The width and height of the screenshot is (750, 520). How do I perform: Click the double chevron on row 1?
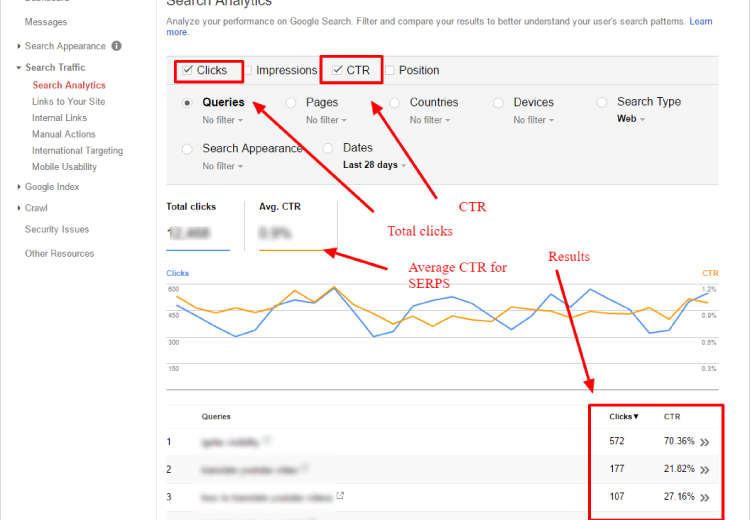coord(704,441)
